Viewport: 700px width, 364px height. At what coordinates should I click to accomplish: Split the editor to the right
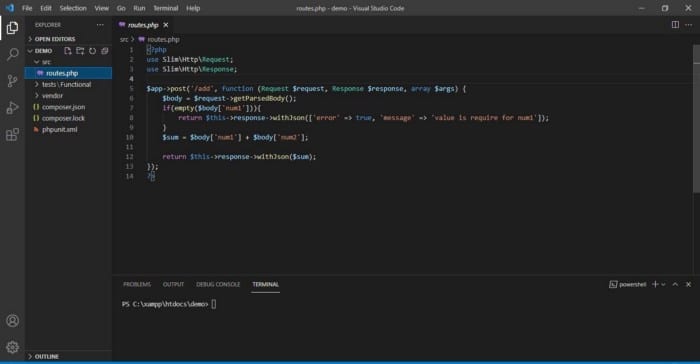pos(675,25)
